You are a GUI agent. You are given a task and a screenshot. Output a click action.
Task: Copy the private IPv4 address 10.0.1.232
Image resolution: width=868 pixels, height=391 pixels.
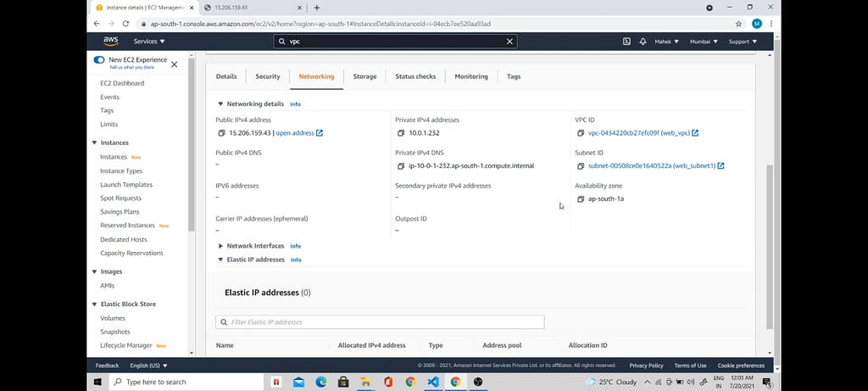401,133
